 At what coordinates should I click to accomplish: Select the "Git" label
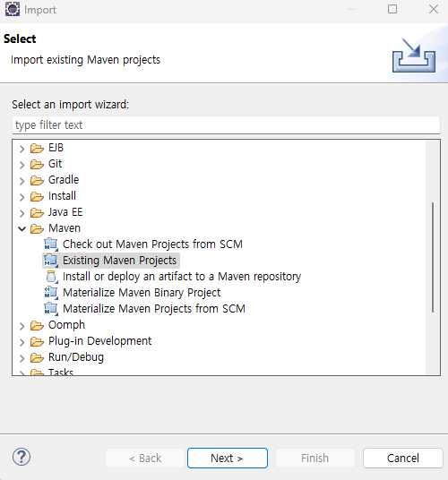pos(56,164)
